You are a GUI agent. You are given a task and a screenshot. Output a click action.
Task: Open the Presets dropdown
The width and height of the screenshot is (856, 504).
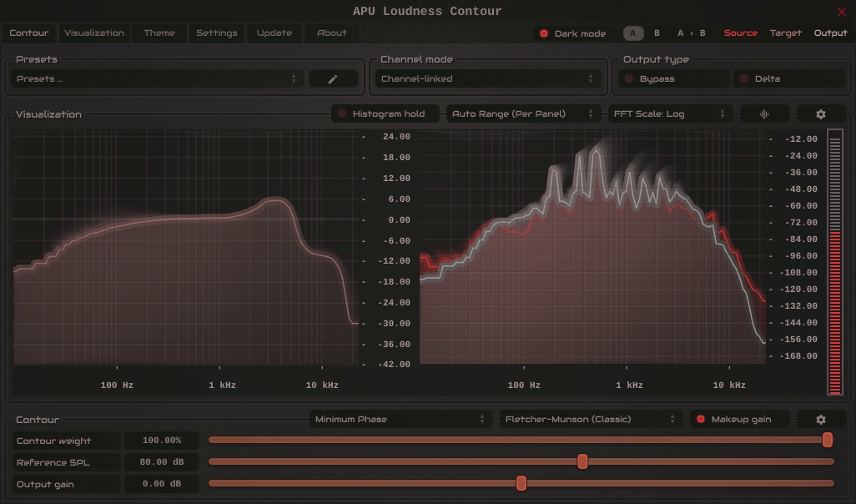tap(157, 78)
